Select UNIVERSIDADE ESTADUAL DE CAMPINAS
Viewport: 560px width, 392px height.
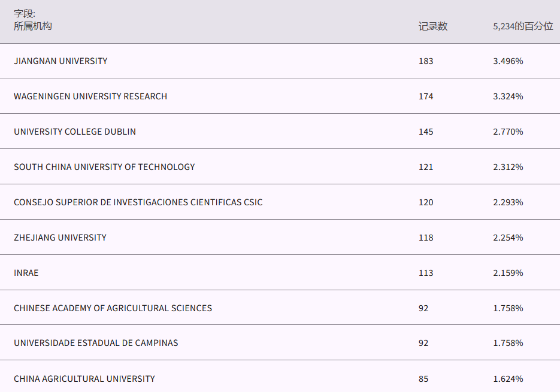tap(96, 343)
